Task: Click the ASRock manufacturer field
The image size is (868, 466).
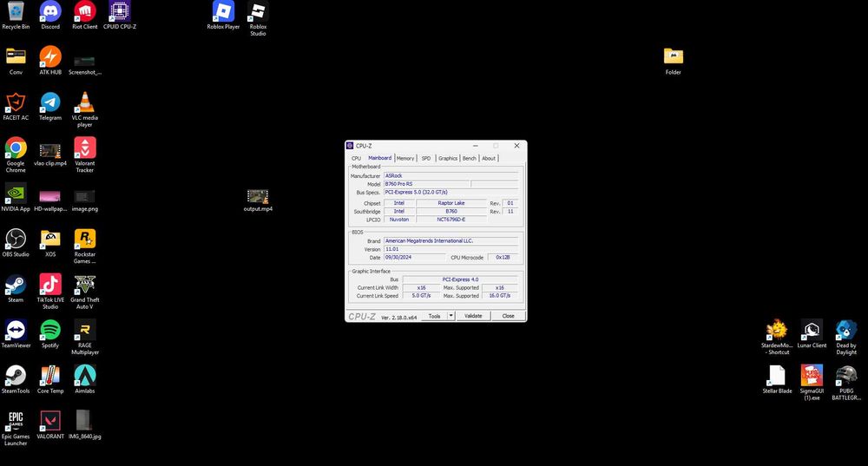Action: pos(450,175)
